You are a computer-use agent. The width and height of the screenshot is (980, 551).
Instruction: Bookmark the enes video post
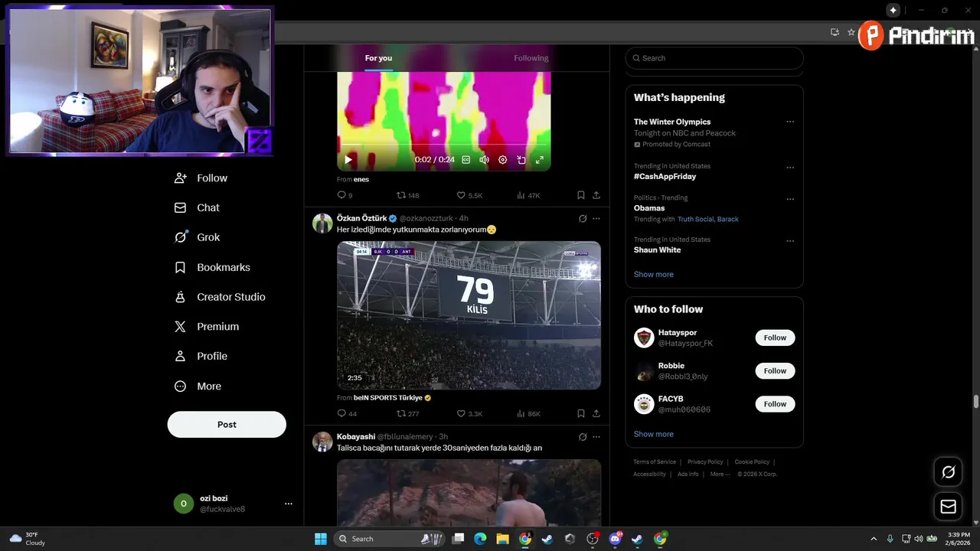581,195
